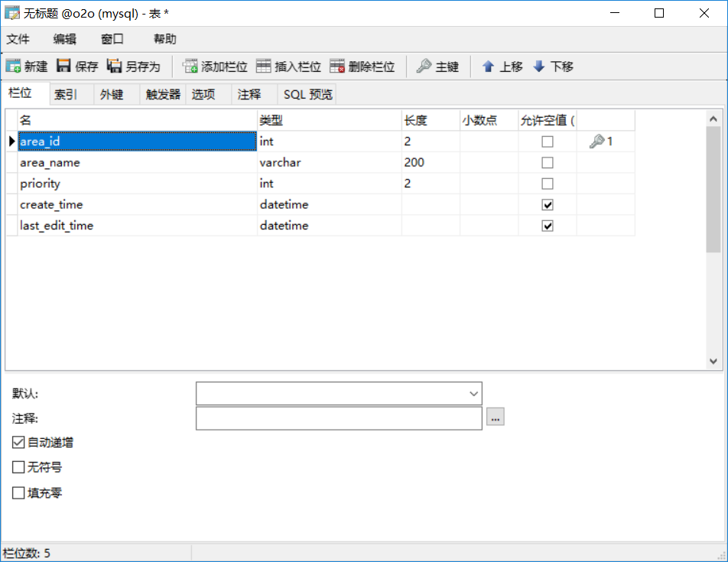Open the 默认 default value dropdown
The image size is (728, 562).
click(x=473, y=394)
